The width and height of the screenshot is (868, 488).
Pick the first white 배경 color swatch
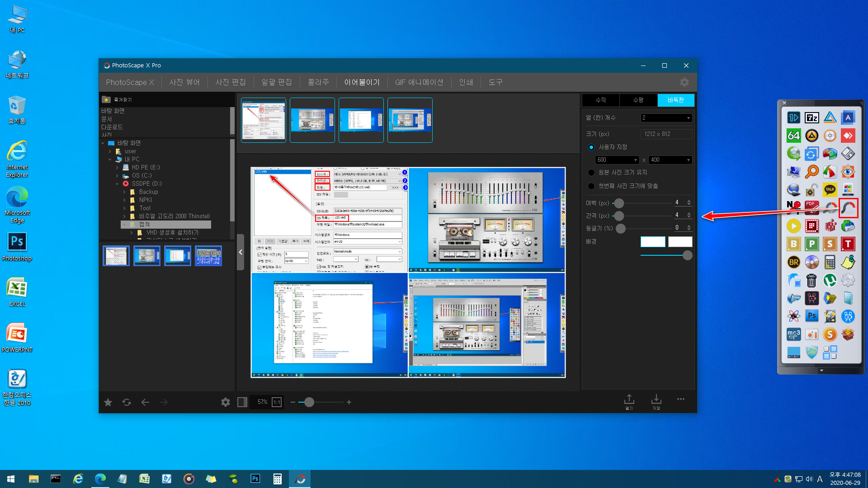(x=653, y=242)
